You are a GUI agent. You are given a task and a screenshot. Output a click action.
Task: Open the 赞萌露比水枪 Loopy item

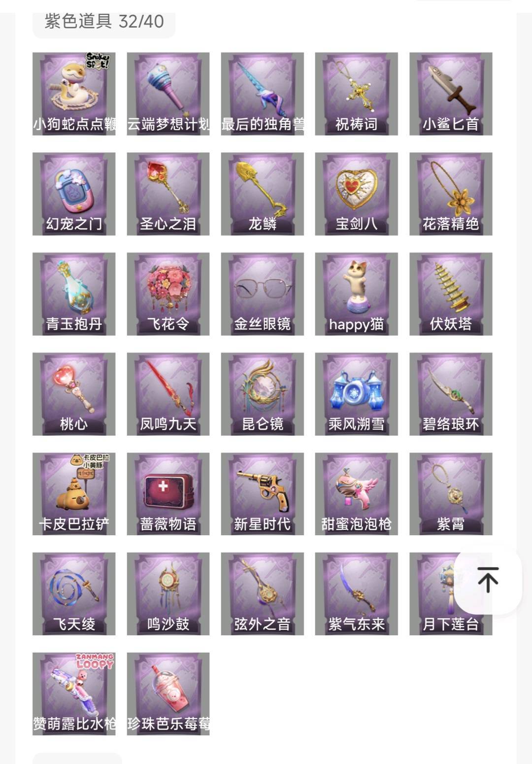tap(74, 694)
